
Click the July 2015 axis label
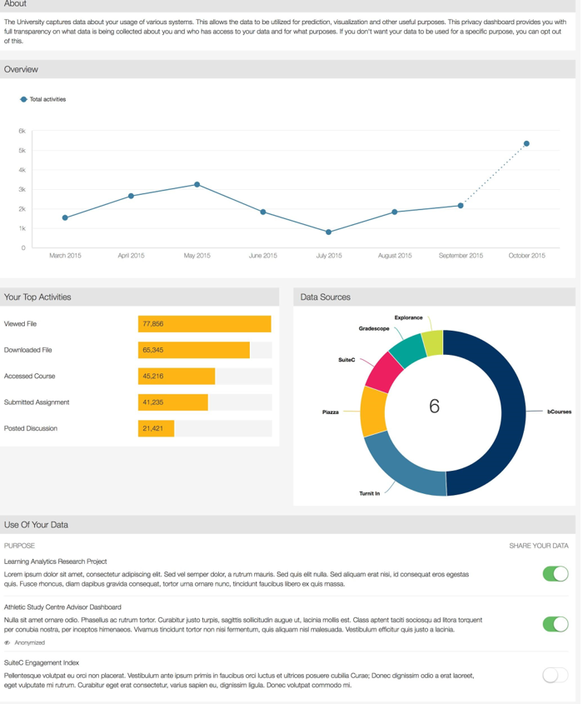pos(328,256)
